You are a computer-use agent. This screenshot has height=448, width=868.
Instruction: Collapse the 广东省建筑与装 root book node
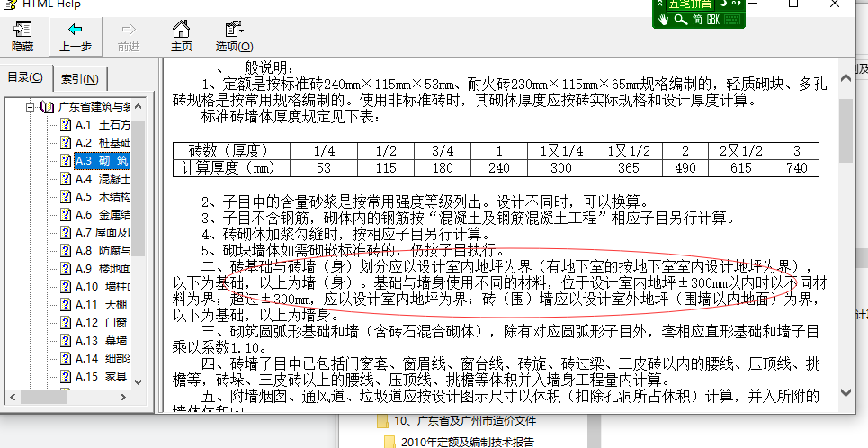[30, 107]
